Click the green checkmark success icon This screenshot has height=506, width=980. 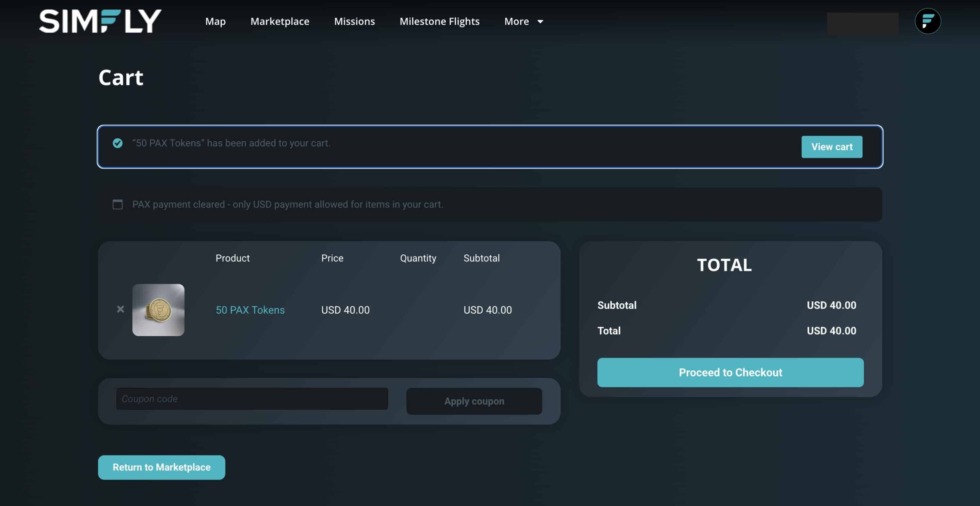pyautogui.click(x=118, y=143)
